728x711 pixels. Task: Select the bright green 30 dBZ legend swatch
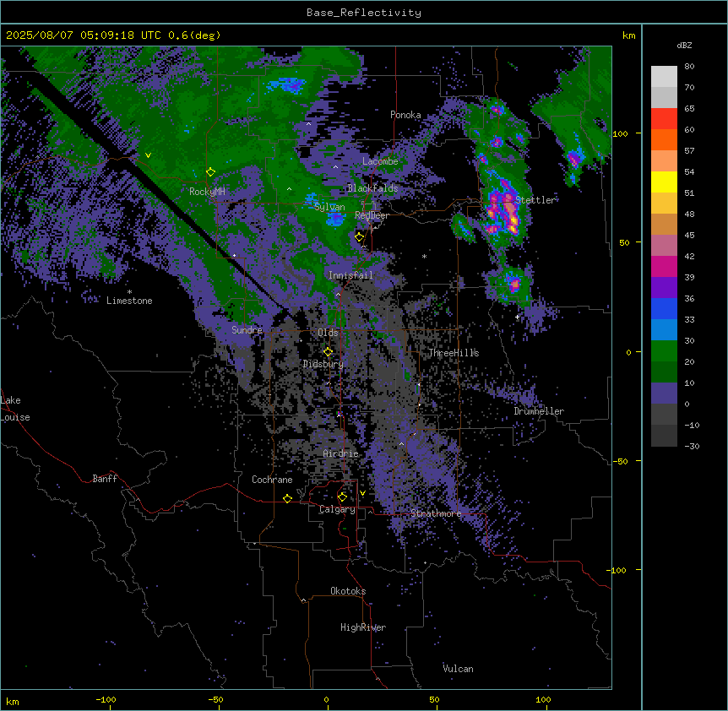[x=664, y=351]
